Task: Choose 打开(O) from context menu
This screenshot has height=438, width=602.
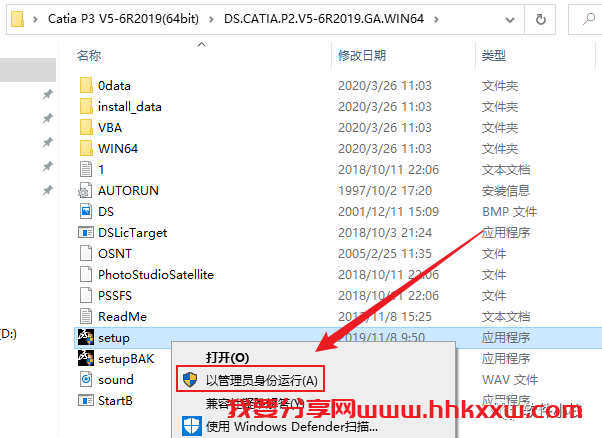Action: pyautogui.click(x=227, y=358)
